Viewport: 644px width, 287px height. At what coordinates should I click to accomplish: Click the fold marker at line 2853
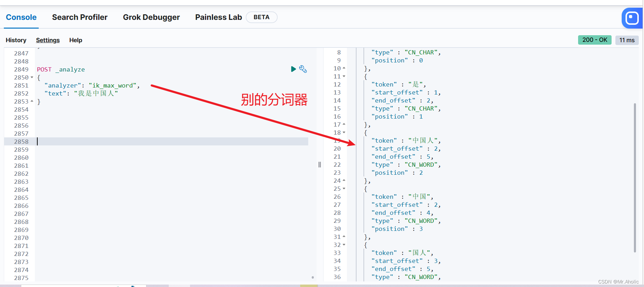32,101
